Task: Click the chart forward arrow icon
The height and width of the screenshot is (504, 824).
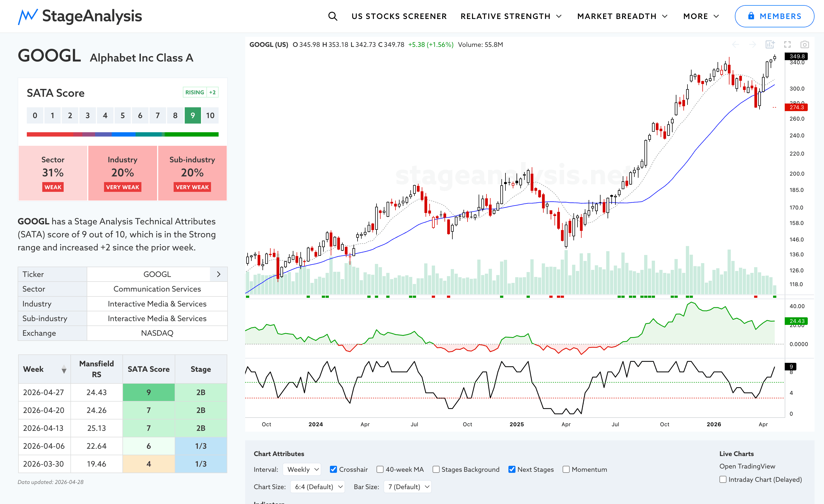Action: coord(752,44)
